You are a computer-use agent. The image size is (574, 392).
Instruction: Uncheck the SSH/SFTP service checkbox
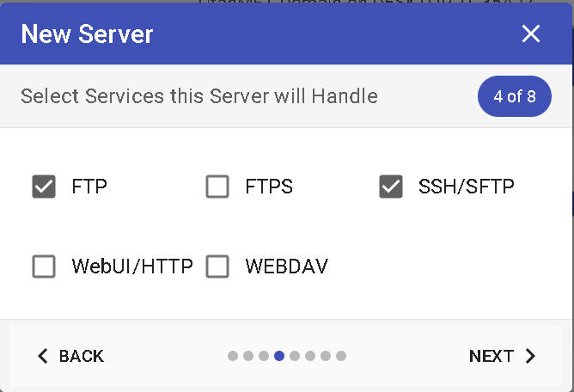click(x=391, y=186)
